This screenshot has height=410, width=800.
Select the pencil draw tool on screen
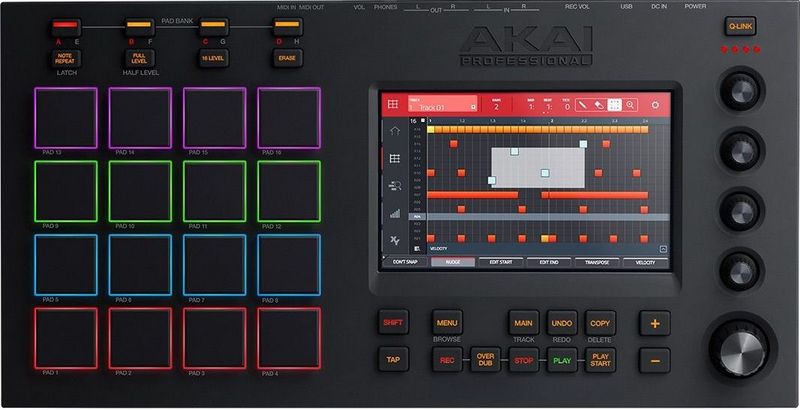pyautogui.click(x=582, y=105)
